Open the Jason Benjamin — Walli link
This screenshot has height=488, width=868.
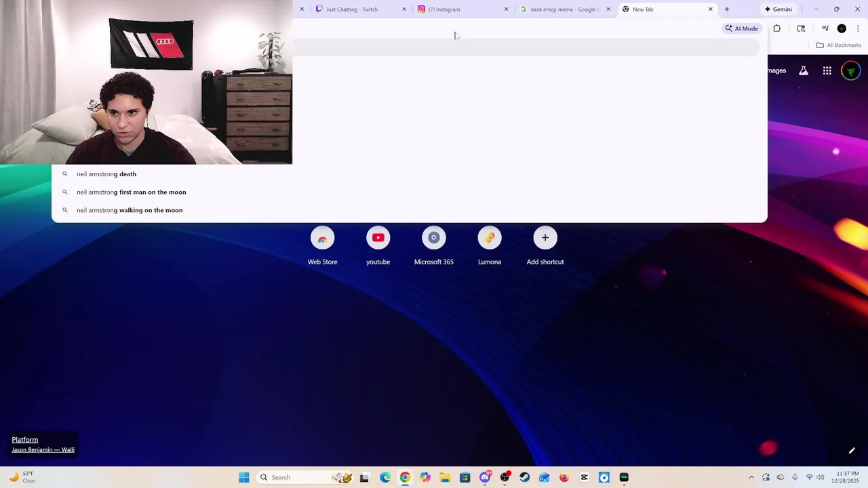(x=43, y=449)
